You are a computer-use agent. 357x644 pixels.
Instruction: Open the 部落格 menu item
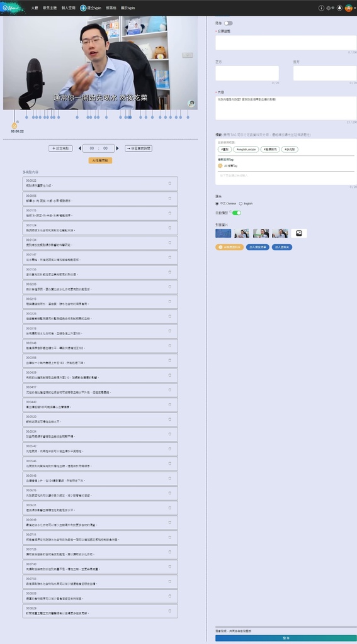coord(111,8)
